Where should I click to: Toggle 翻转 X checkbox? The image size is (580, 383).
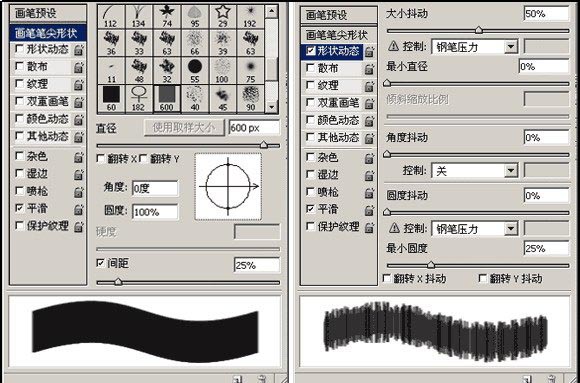(x=100, y=159)
